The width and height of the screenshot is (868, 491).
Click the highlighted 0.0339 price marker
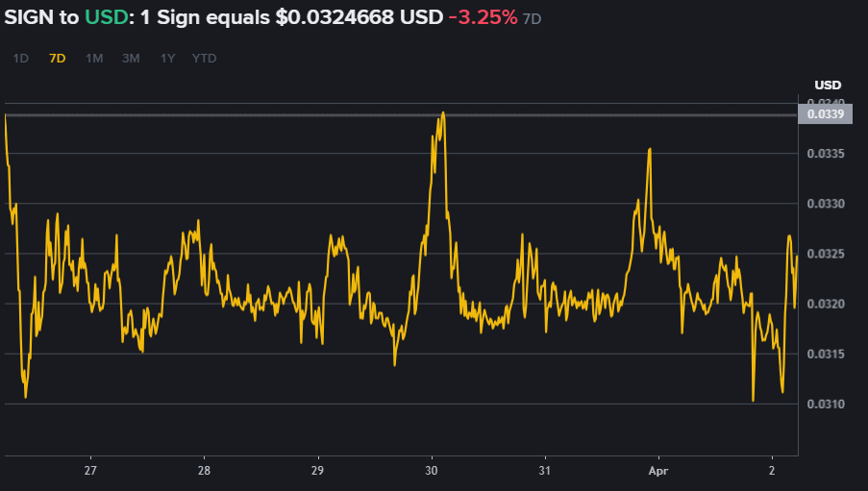(825, 114)
